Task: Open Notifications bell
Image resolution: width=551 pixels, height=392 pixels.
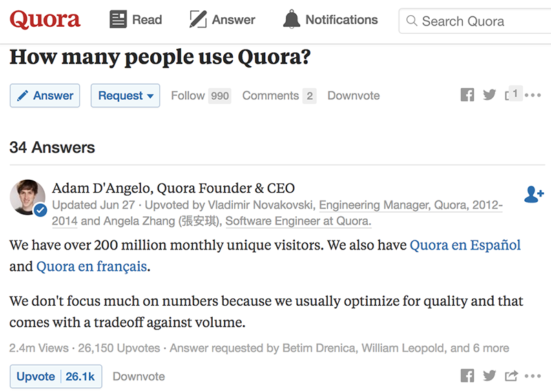Action: (331, 20)
